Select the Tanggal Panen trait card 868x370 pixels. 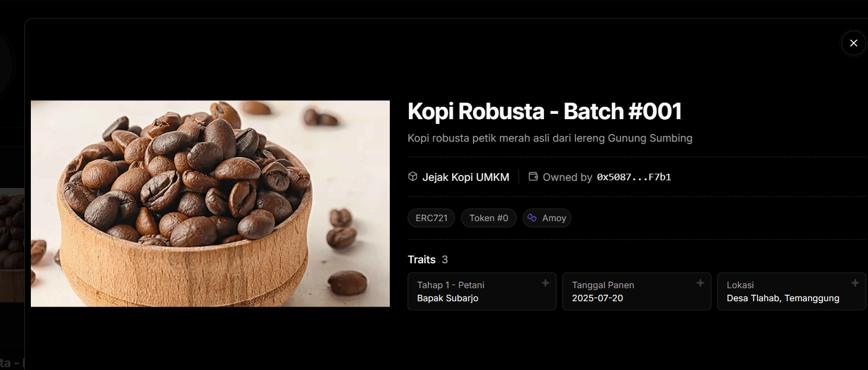pyautogui.click(x=637, y=291)
